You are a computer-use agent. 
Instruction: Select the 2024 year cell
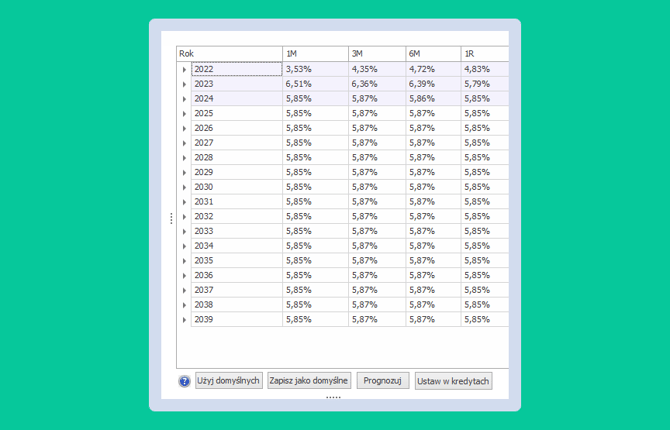coord(237,99)
